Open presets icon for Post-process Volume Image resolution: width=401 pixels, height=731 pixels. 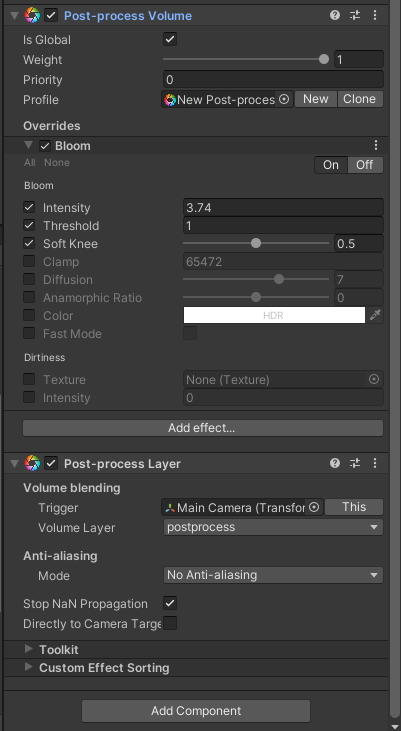[355, 15]
